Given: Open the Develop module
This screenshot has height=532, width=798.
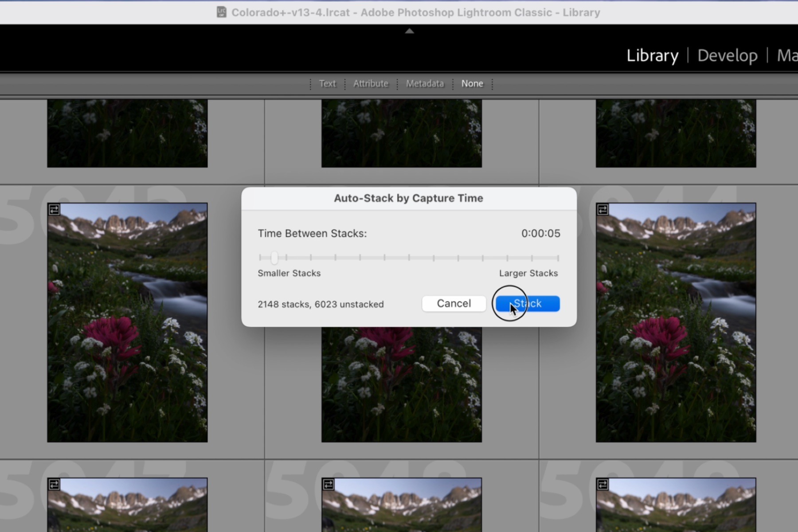Looking at the screenshot, I should (x=728, y=55).
